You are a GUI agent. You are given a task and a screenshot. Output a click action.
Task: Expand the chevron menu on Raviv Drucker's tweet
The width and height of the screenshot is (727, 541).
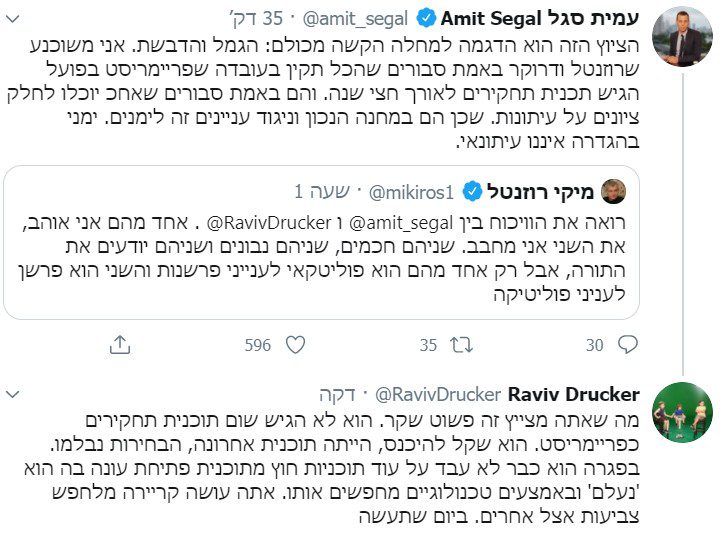point(19,394)
